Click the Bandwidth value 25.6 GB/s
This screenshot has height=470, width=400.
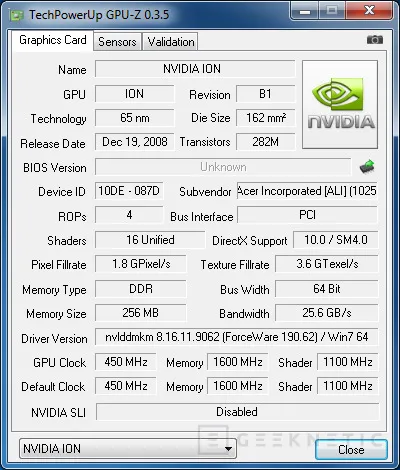tap(327, 313)
